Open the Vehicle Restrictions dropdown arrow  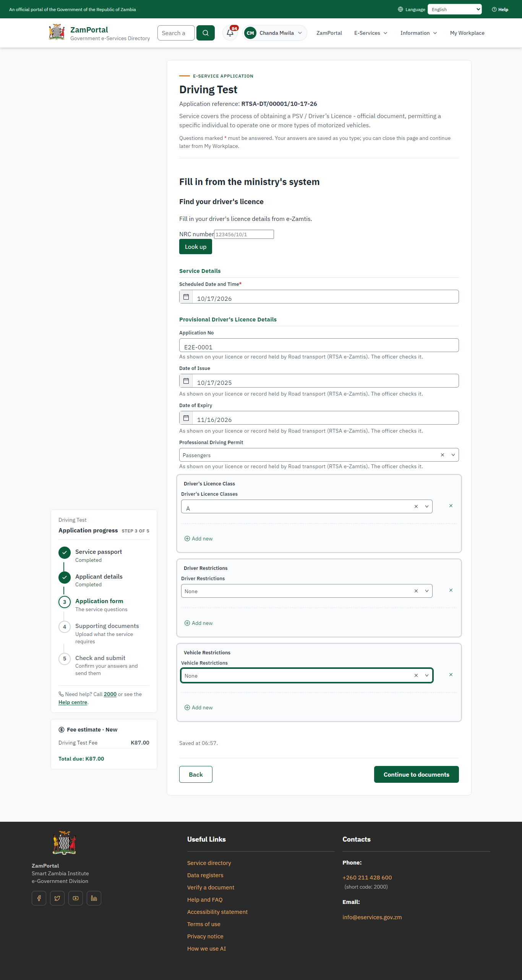427,675
